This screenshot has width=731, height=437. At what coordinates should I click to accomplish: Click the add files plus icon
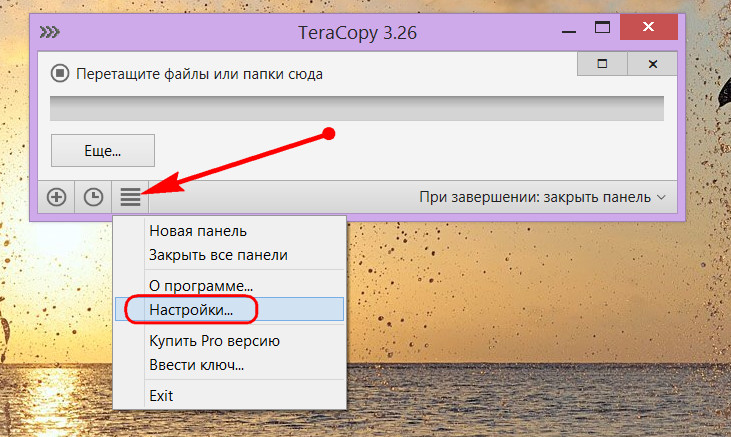(56, 197)
